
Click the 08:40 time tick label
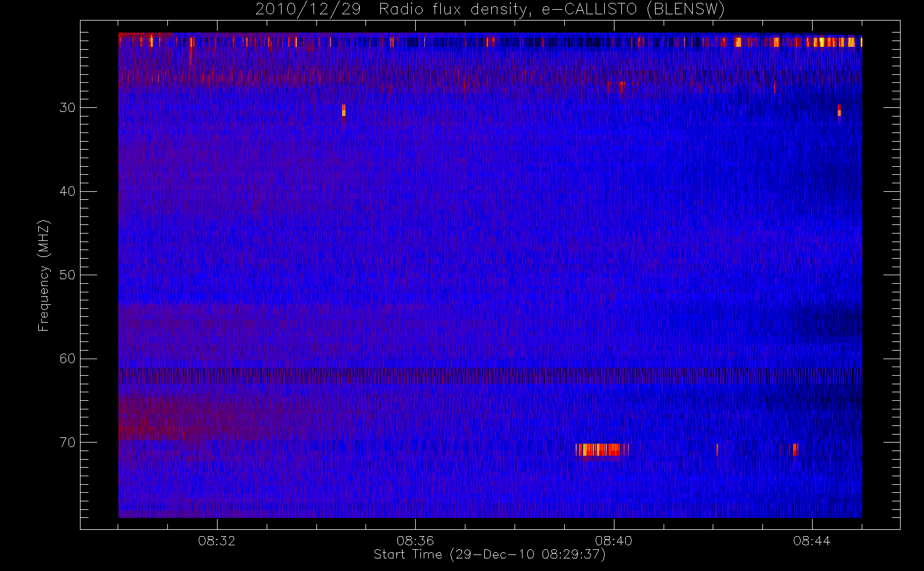613,541
